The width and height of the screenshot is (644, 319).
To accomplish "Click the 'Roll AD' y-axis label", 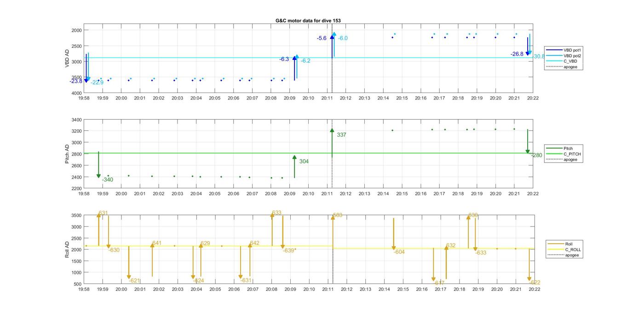I will pyautogui.click(x=67, y=249).
